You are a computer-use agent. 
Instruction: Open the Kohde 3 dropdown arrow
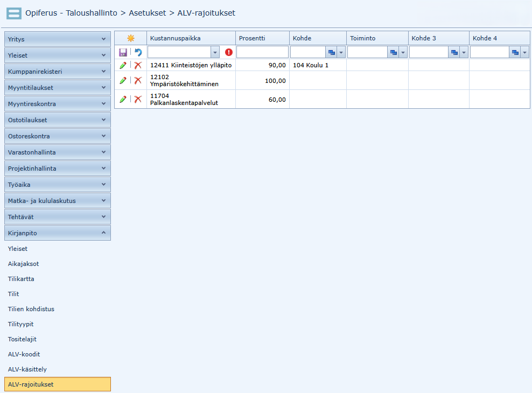(464, 52)
